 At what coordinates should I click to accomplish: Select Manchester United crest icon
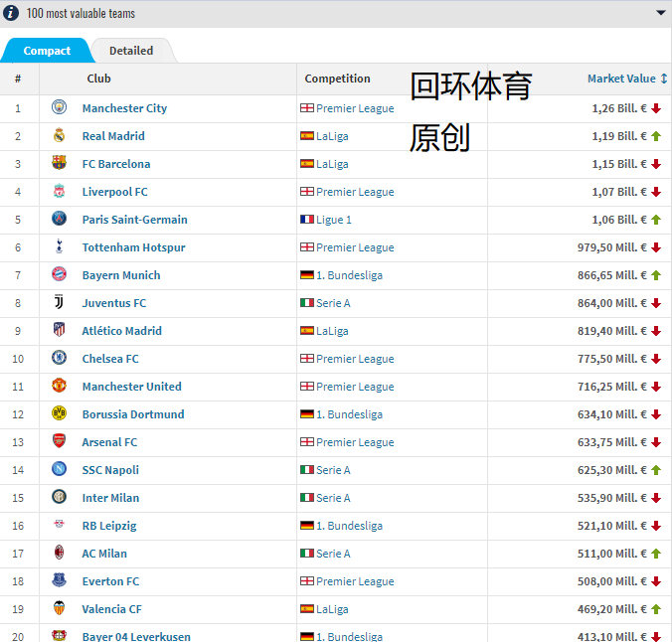59,386
